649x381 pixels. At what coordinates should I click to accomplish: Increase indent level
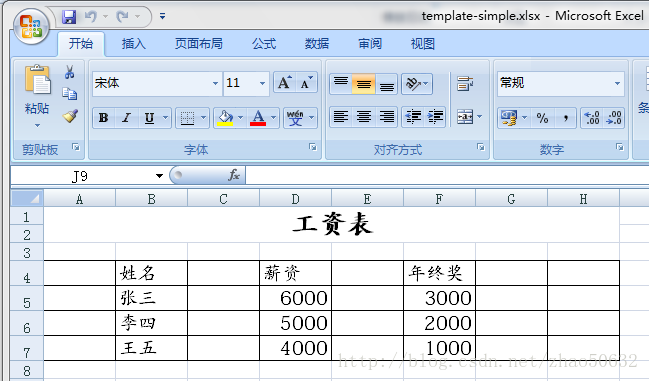point(435,117)
